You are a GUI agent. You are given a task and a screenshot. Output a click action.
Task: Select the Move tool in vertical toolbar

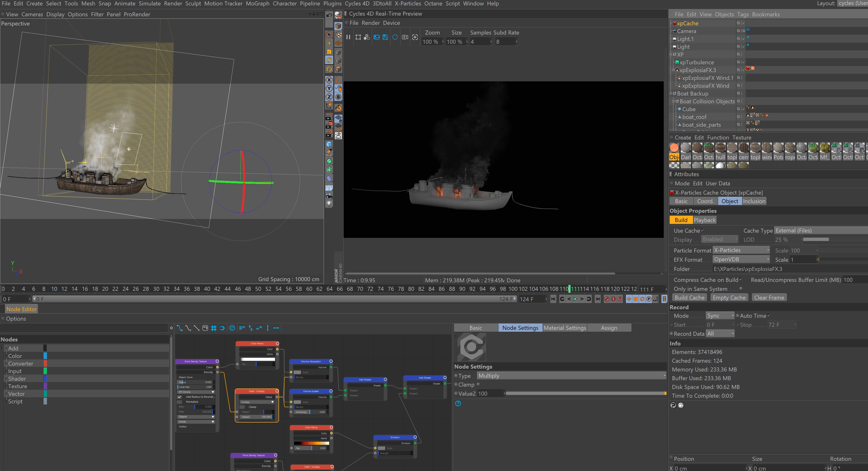pyautogui.click(x=329, y=43)
